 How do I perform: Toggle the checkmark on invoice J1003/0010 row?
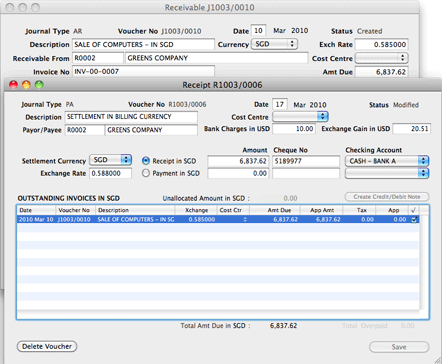coord(414,219)
